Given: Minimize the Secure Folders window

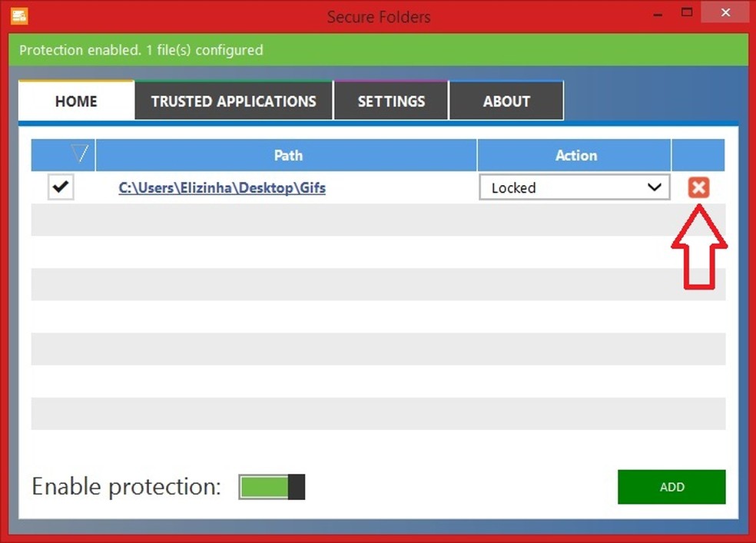Looking at the screenshot, I should [x=658, y=14].
